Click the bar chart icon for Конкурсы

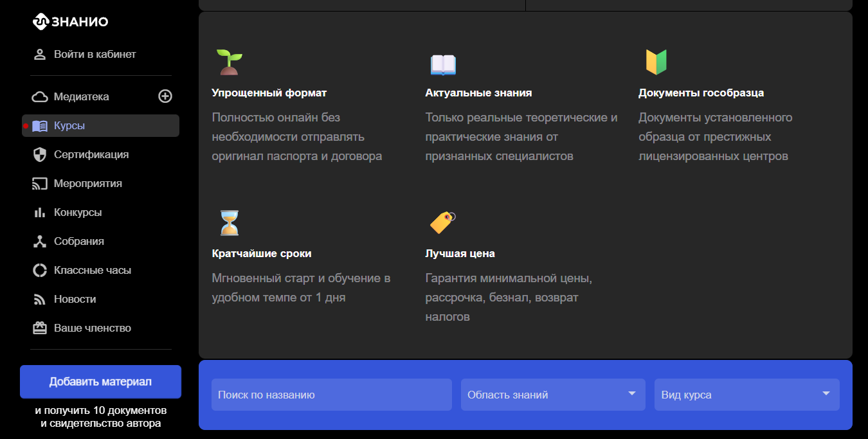(x=40, y=213)
